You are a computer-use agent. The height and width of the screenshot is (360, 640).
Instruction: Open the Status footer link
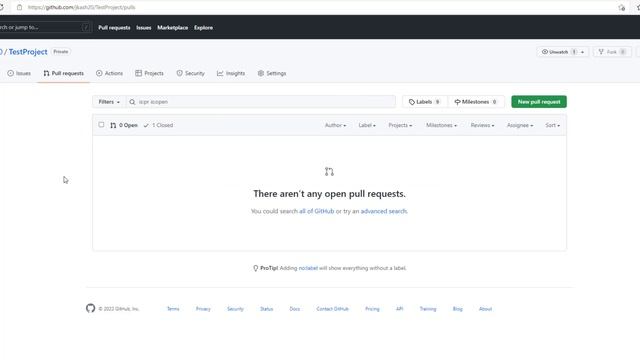click(267, 309)
